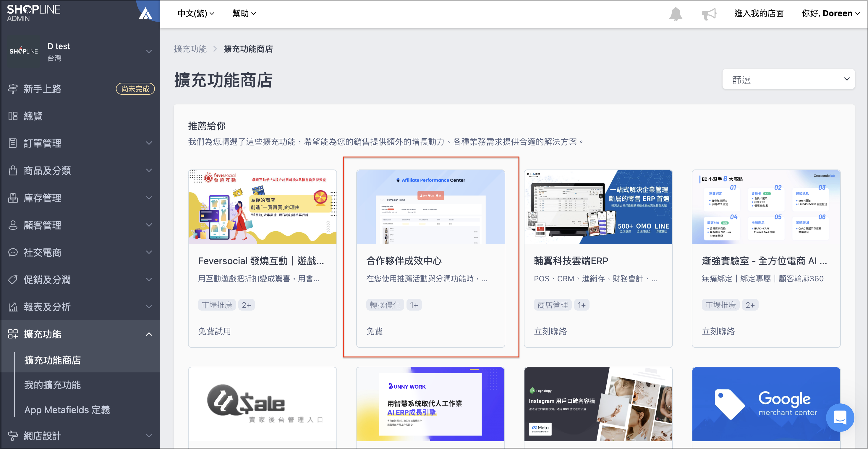The height and width of the screenshot is (449, 868).
Task: Click the 網店設計 paint roller icon
Action: tap(13, 436)
